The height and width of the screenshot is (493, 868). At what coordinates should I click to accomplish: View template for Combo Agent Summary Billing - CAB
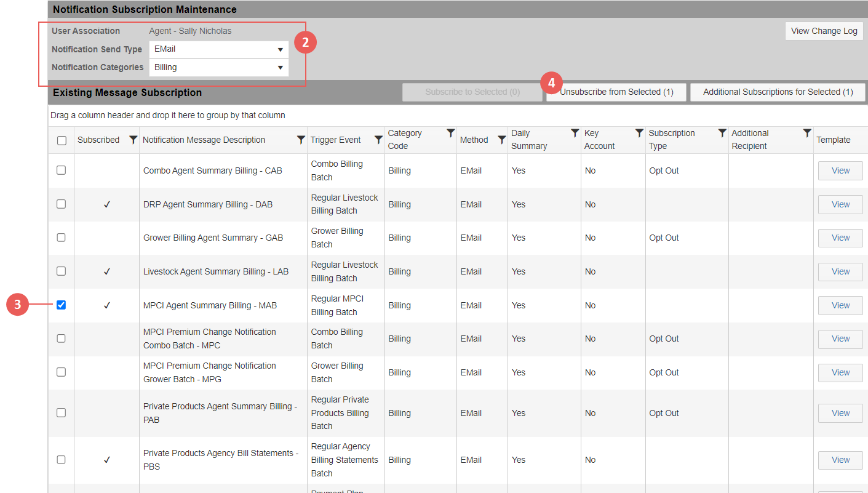point(840,170)
